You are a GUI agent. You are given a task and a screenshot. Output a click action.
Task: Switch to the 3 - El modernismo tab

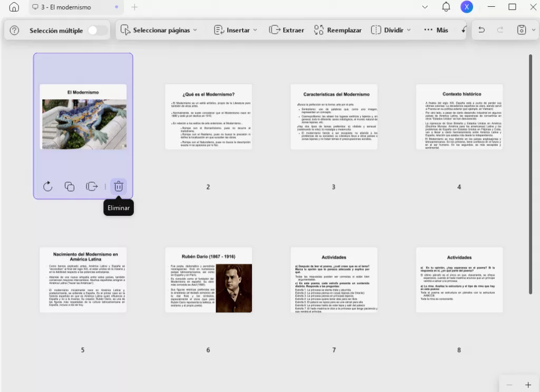pos(76,7)
